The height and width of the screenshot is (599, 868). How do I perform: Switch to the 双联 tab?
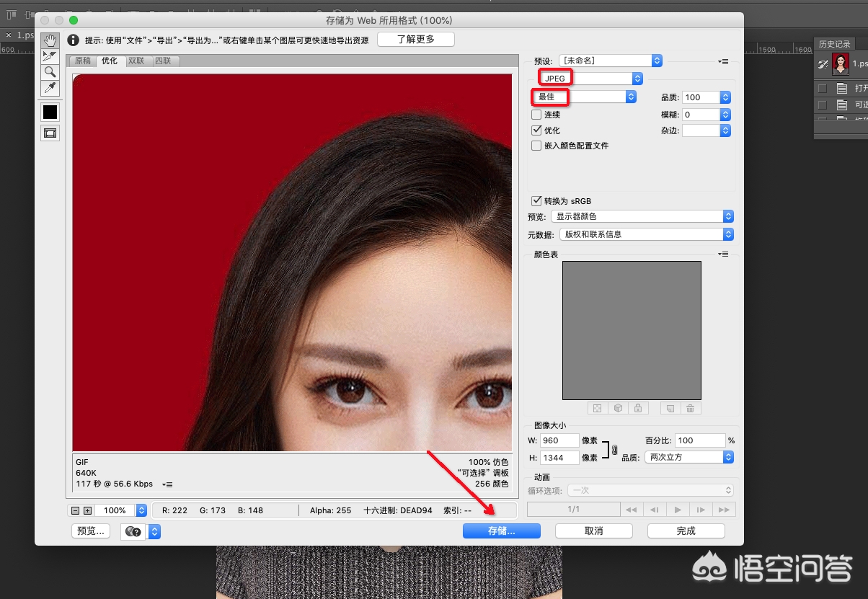click(x=136, y=61)
